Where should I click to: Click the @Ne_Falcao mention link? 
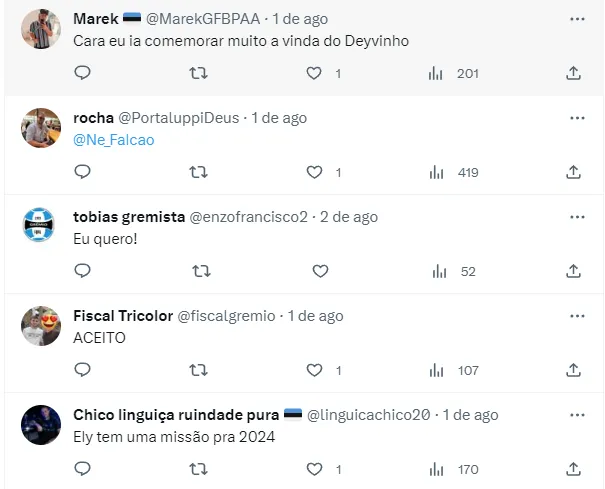[114, 140]
